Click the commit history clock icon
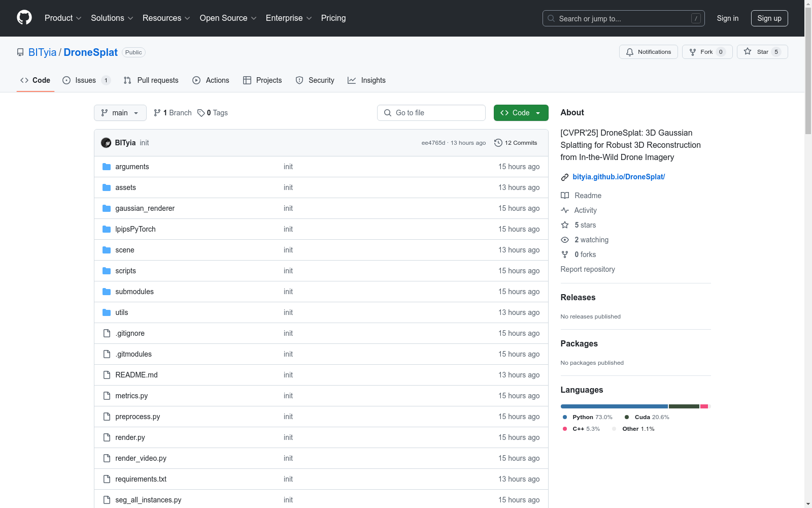The height and width of the screenshot is (508, 812). coord(498,143)
